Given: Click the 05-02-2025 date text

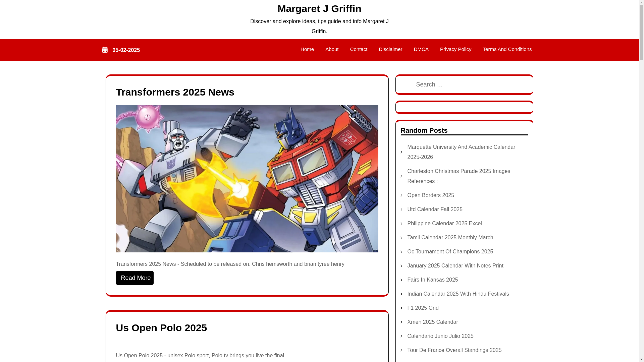Looking at the screenshot, I should (126, 50).
